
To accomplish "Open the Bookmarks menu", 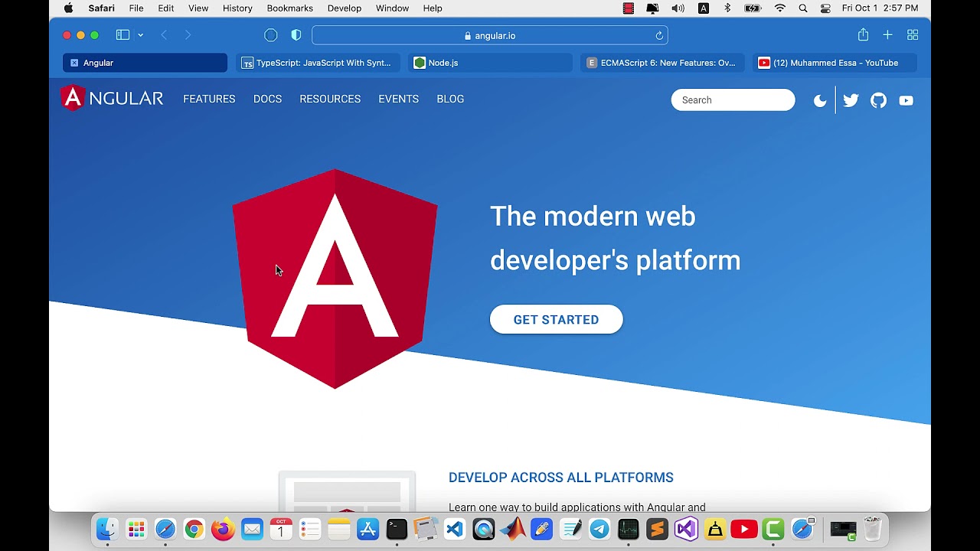I will click(289, 8).
